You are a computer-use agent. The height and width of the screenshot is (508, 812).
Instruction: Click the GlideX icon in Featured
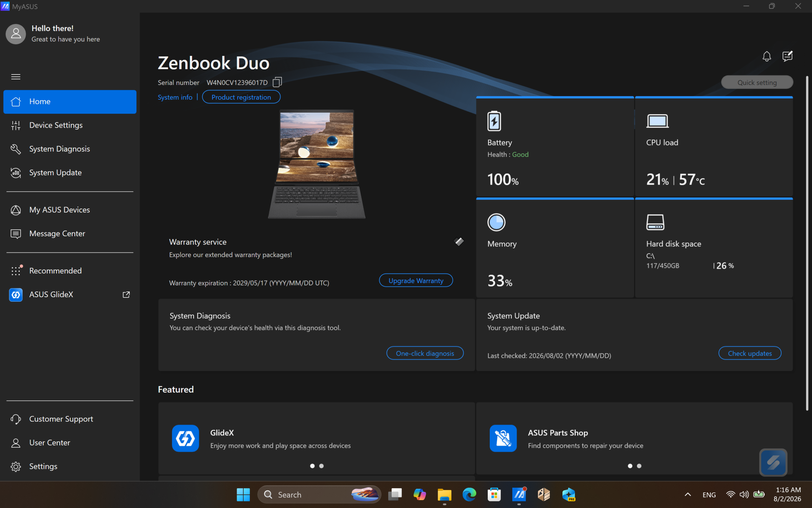tap(185, 438)
